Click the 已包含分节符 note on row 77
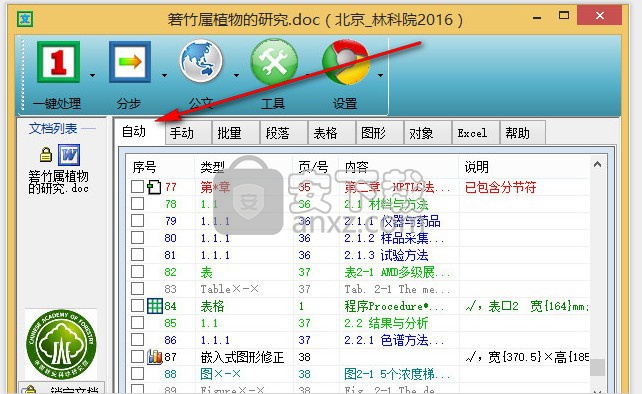This screenshot has height=394, width=642. tap(500, 187)
